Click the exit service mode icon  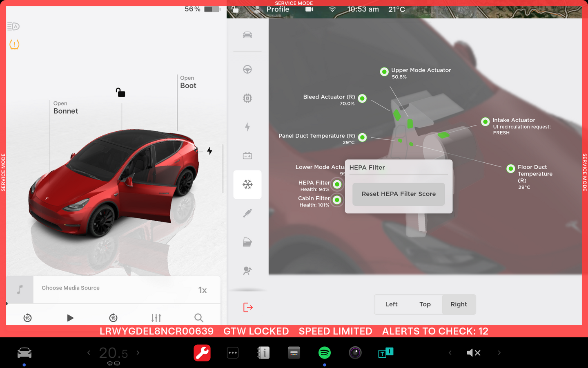(248, 307)
